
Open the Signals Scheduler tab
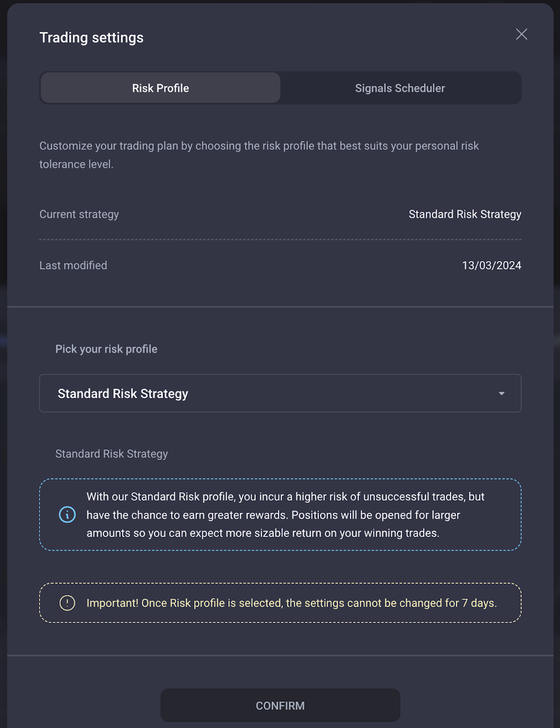point(400,88)
